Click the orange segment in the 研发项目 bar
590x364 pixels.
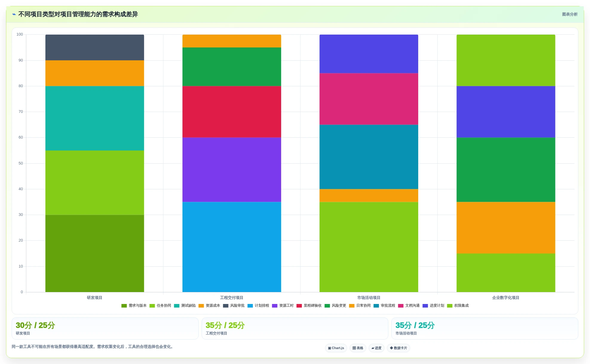coord(95,73)
